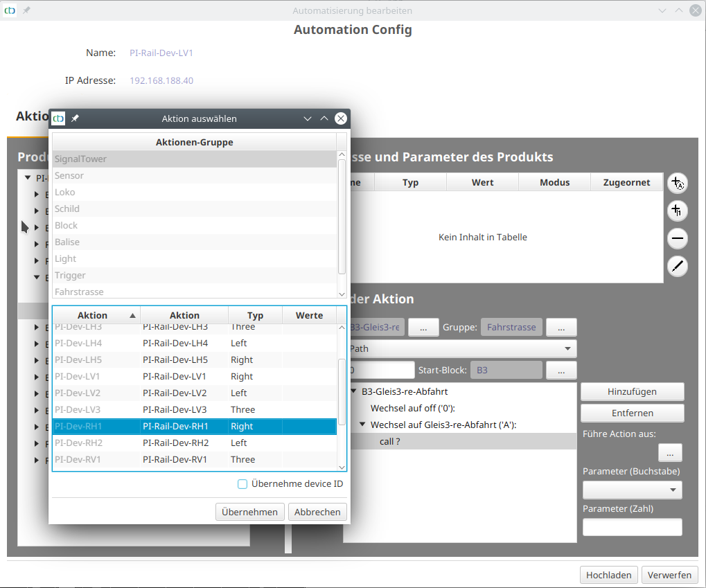Click the sort arrow on first Aktion column

pos(132,315)
